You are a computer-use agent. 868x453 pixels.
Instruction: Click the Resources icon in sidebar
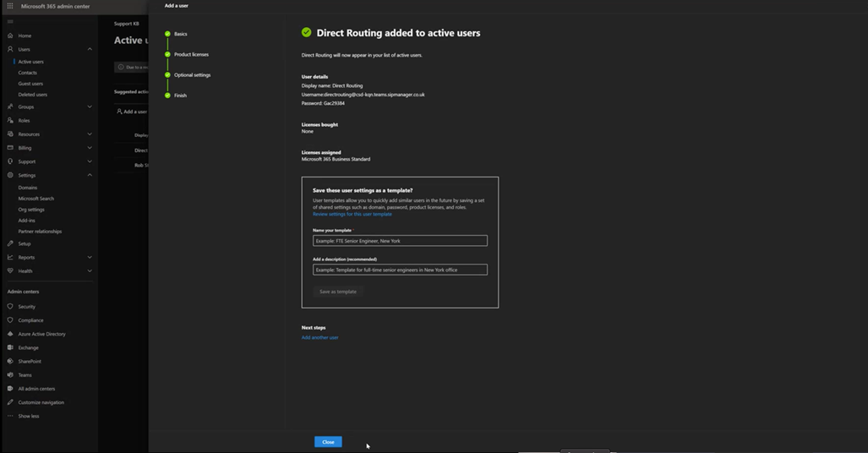[x=10, y=134]
